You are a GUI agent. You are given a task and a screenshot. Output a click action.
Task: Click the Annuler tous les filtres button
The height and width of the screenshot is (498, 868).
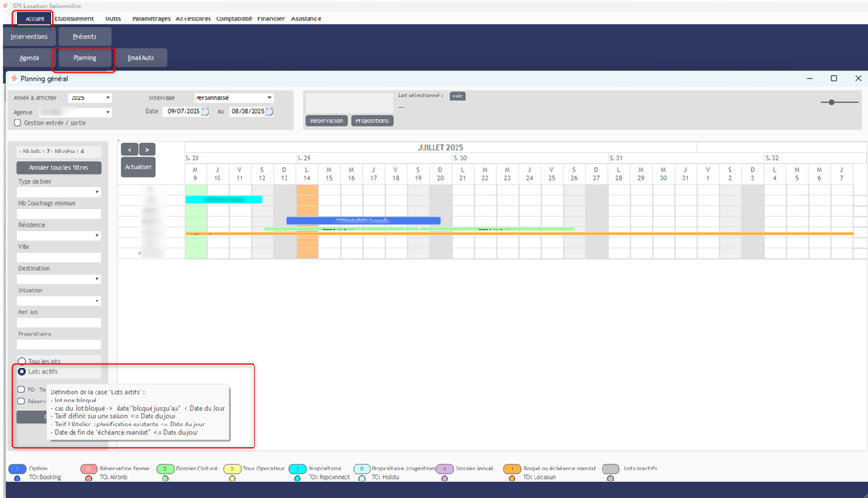pyautogui.click(x=59, y=168)
